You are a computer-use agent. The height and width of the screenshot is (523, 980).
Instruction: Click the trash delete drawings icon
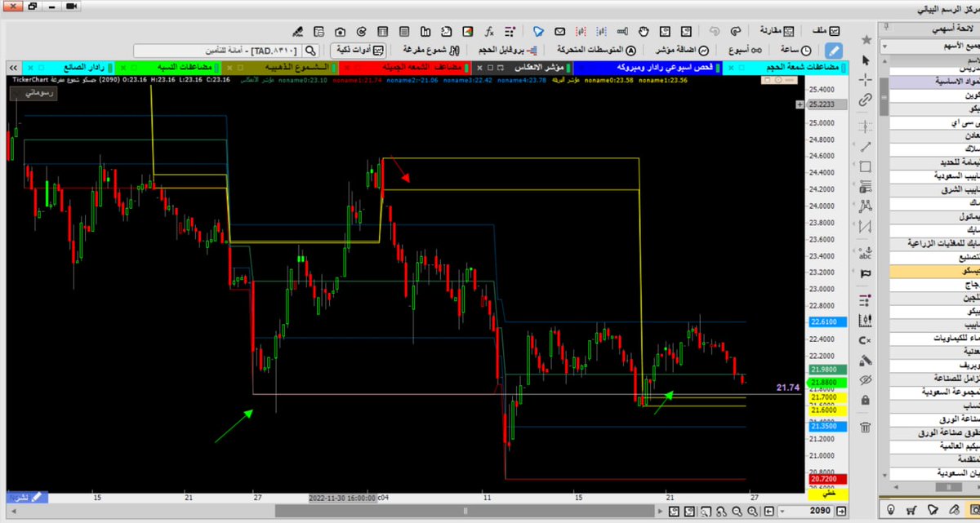(866, 427)
